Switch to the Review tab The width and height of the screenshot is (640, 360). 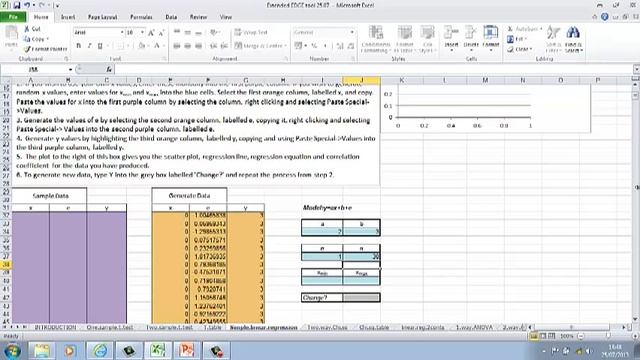point(198,17)
